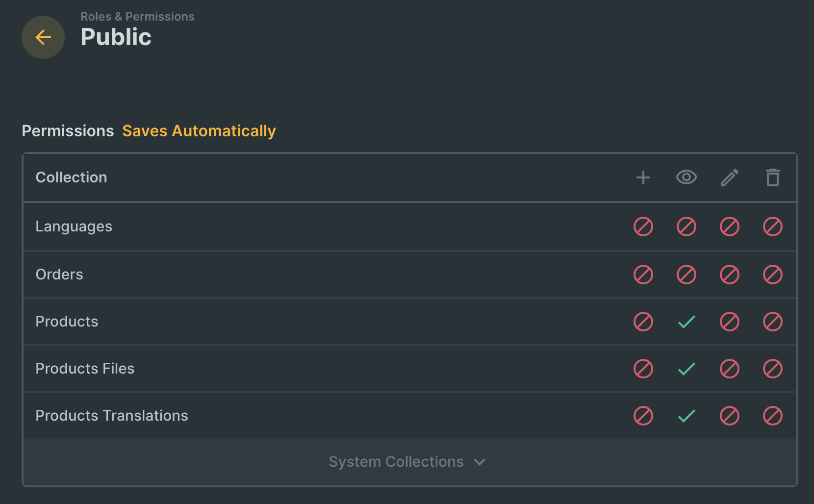This screenshot has height=504, width=814.
Task: Change update permission for Products Translations
Action: (x=730, y=416)
